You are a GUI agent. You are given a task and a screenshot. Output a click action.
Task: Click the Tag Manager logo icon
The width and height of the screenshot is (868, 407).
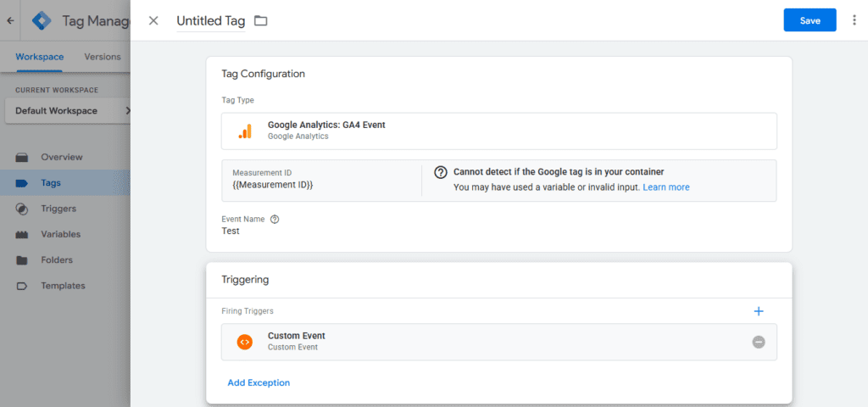pyautogui.click(x=40, y=20)
